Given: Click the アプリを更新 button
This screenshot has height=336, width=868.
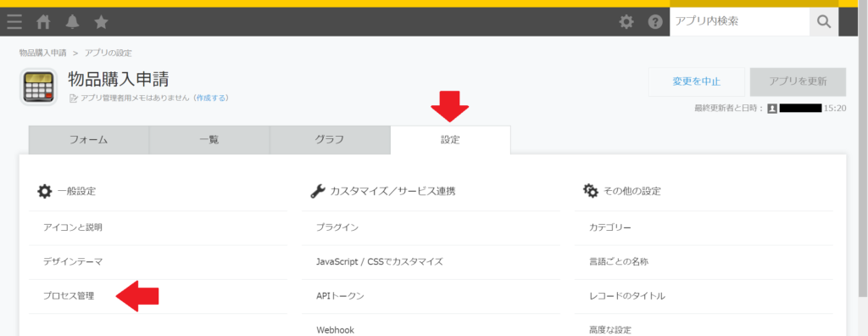Looking at the screenshot, I should (x=798, y=82).
